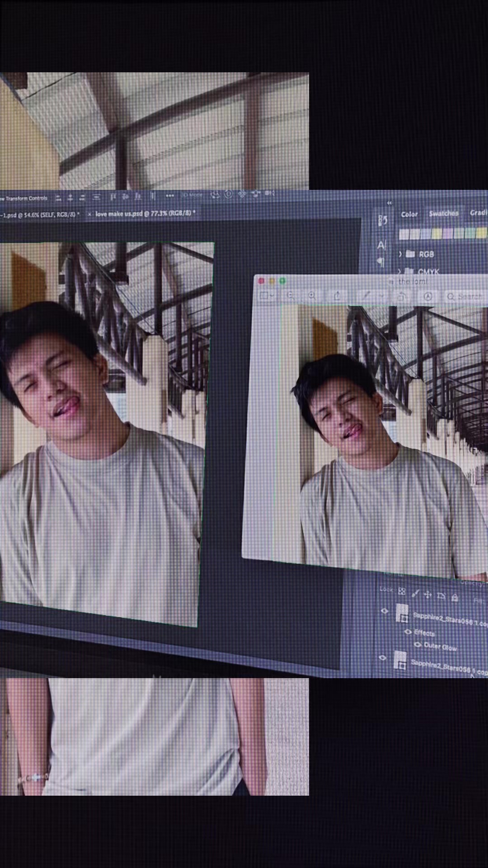Click thumbnail of second Sapphire2_Stars056 layer

coord(400,660)
